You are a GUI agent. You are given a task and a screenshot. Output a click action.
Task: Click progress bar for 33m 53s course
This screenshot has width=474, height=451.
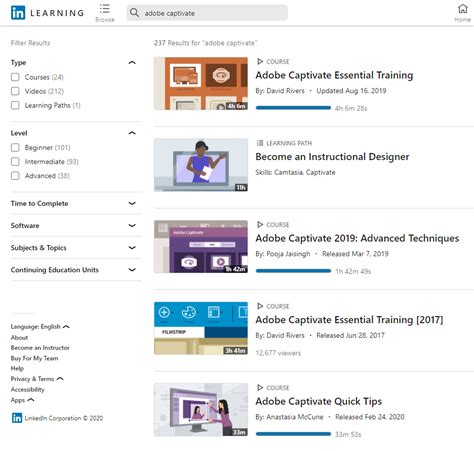[x=293, y=434]
